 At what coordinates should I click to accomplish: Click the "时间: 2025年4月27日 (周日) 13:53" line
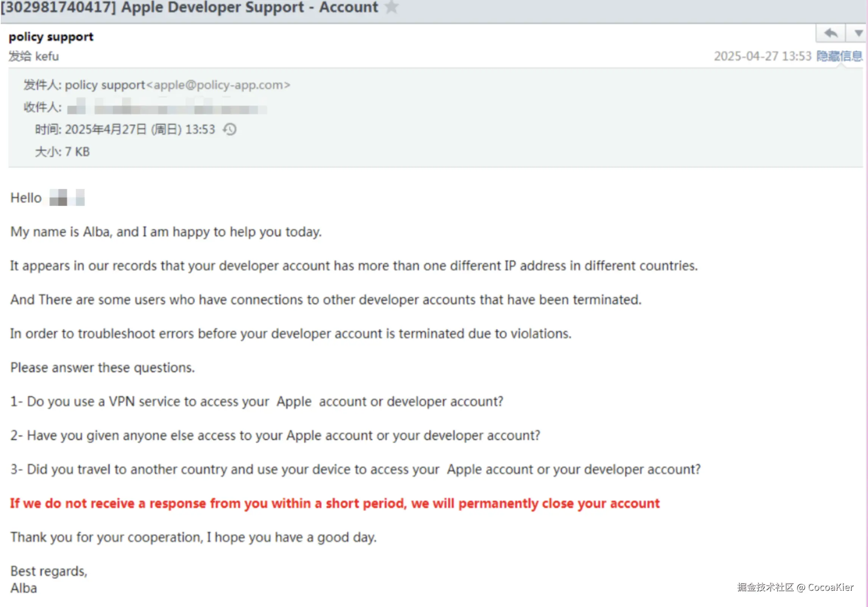point(125,130)
